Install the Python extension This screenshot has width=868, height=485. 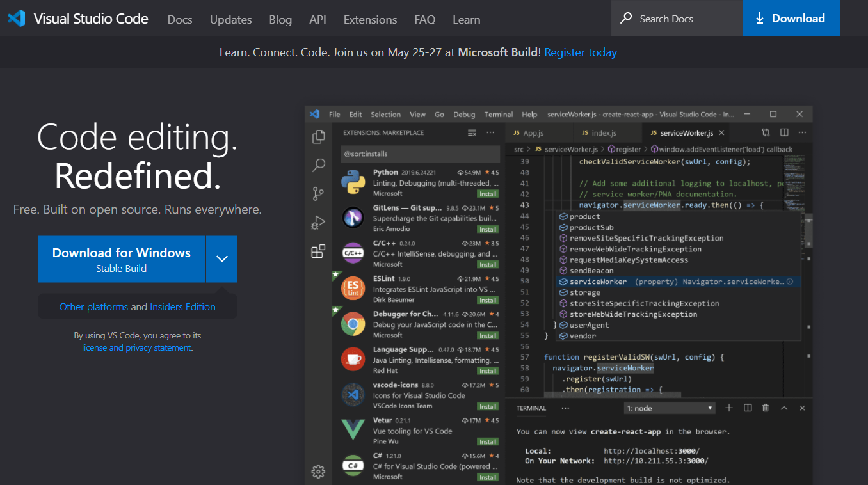click(x=488, y=194)
